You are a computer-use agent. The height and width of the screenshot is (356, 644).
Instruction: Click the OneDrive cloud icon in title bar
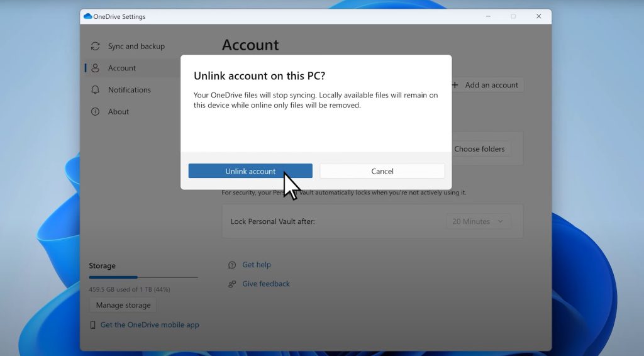87,16
